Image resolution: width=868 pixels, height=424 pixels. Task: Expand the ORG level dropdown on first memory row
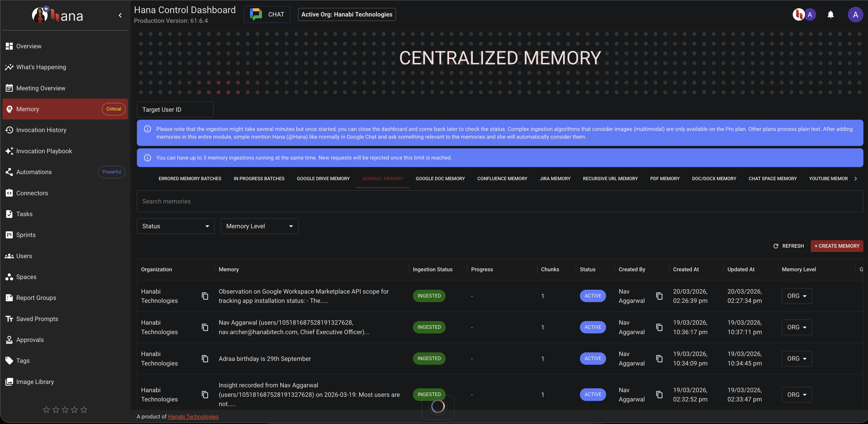[x=797, y=296]
